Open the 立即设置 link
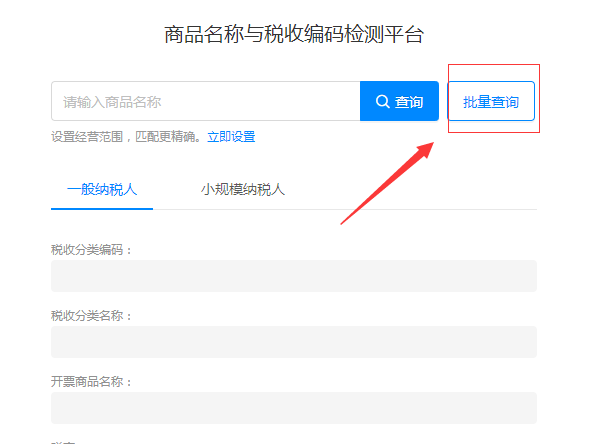Viewport: 600px width, 444px height. [x=231, y=137]
